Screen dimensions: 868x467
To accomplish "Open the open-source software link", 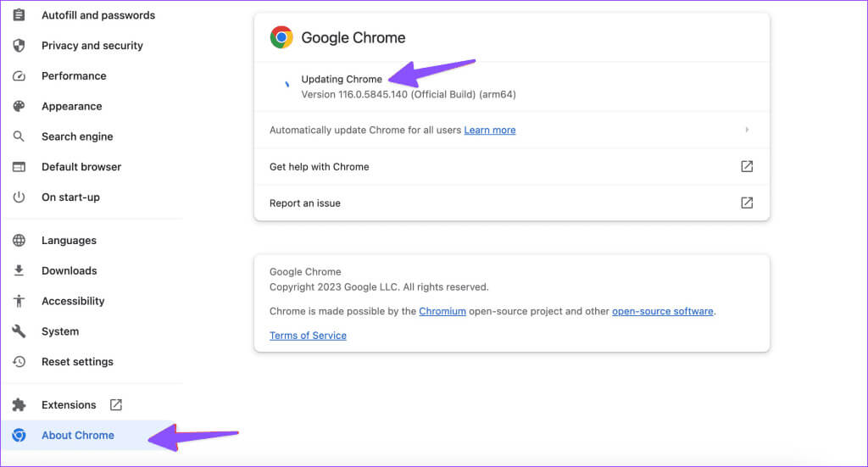I will [663, 311].
